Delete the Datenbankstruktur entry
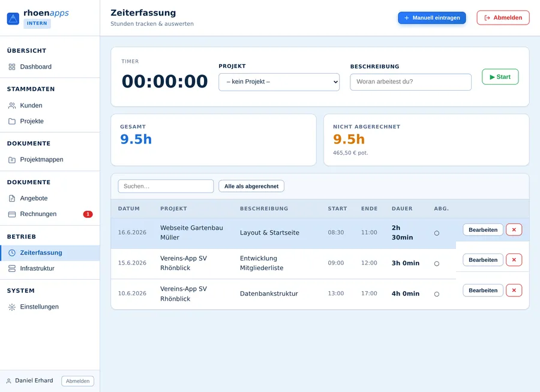The width and height of the screenshot is (540, 392). coord(514,291)
